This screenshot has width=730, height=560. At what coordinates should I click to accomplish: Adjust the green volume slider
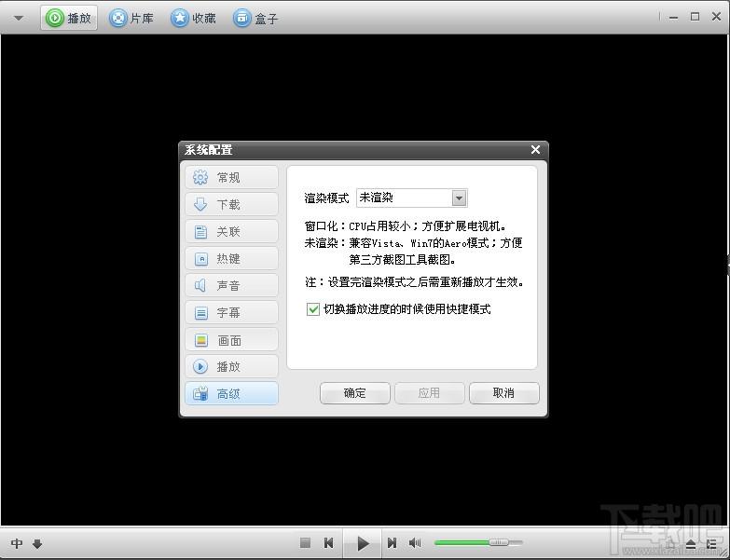pyautogui.click(x=478, y=542)
